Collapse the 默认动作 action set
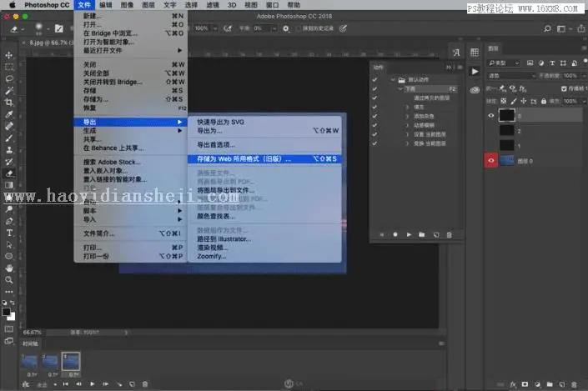This screenshot has height=391, width=588. click(393, 79)
